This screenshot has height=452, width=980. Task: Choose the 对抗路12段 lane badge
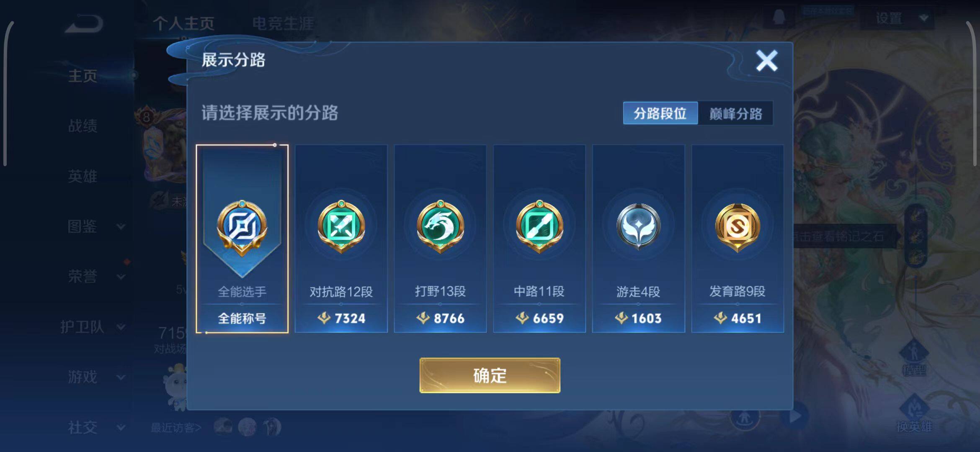point(341,239)
